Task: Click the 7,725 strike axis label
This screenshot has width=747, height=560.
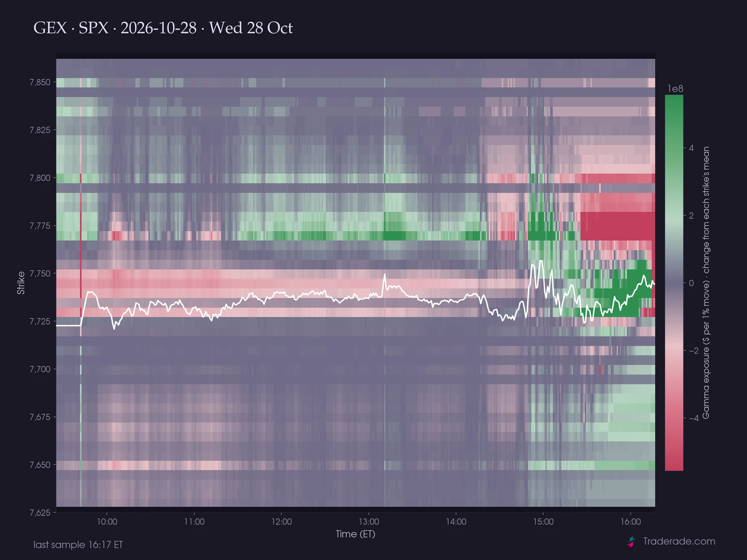Action: tap(40, 321)
